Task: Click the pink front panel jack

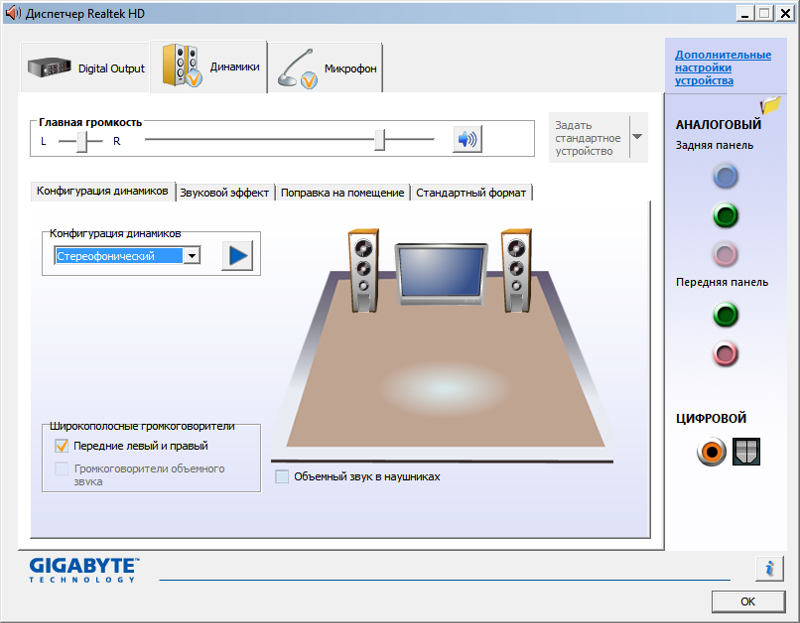Action: point(725,354)
